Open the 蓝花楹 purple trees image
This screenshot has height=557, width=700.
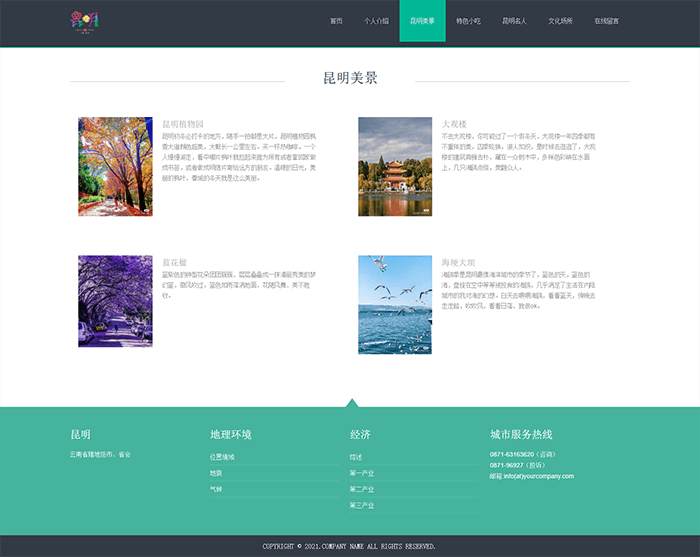[x=115, y=301]
